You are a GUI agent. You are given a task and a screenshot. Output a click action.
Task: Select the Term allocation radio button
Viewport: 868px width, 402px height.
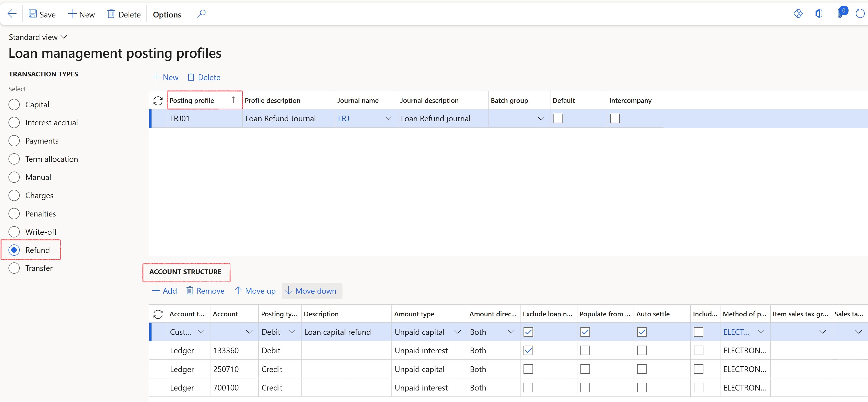pos(14,159)
